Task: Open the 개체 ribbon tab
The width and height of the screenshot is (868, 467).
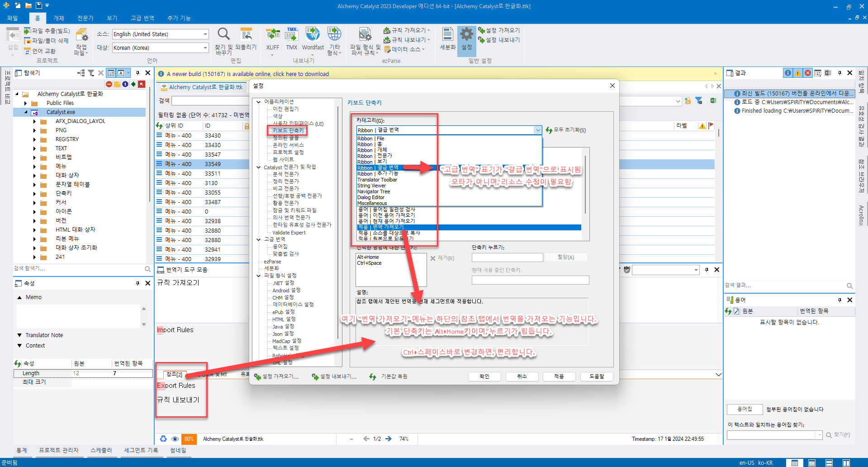Action: pos(59,18)
